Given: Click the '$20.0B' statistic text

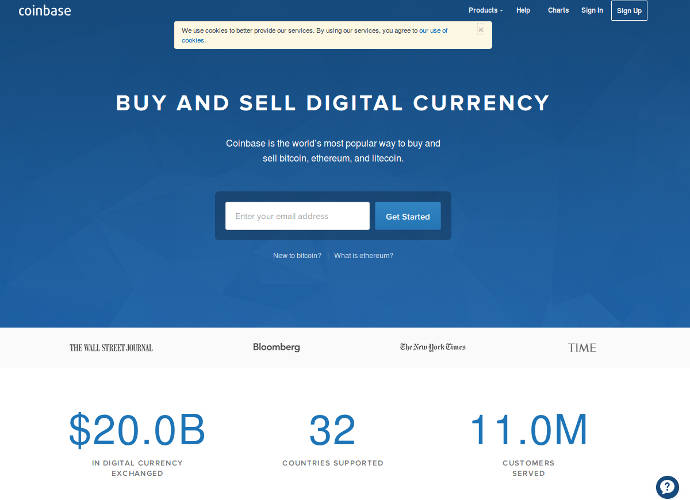Looking at the screenshot, I should pyautogui.click(x=137, y=430).
